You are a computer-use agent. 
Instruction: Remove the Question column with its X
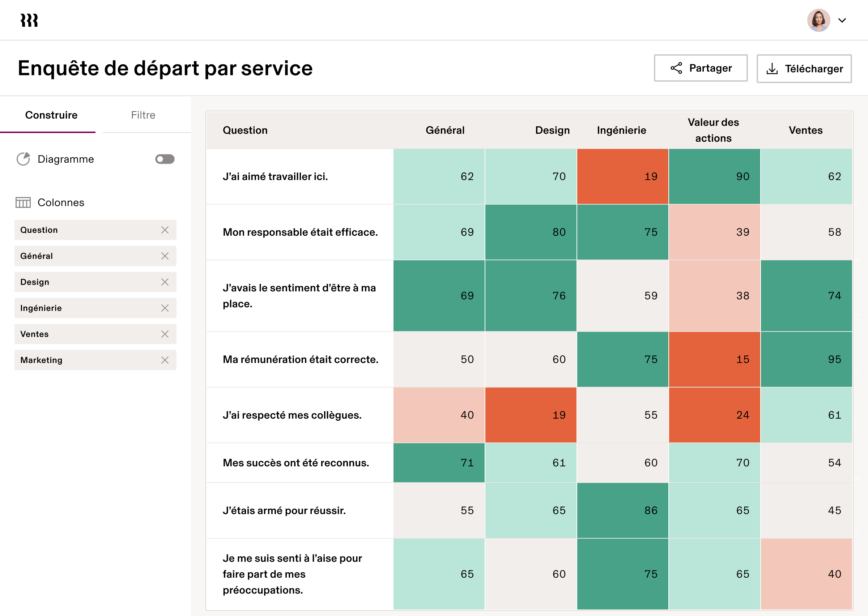click(165, 230)
